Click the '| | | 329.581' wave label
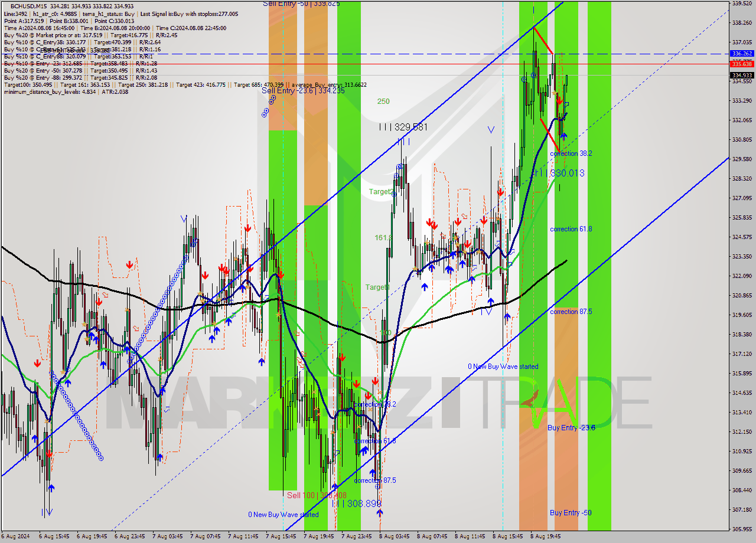Screen dimensions: 756x543 coord(403,127)
